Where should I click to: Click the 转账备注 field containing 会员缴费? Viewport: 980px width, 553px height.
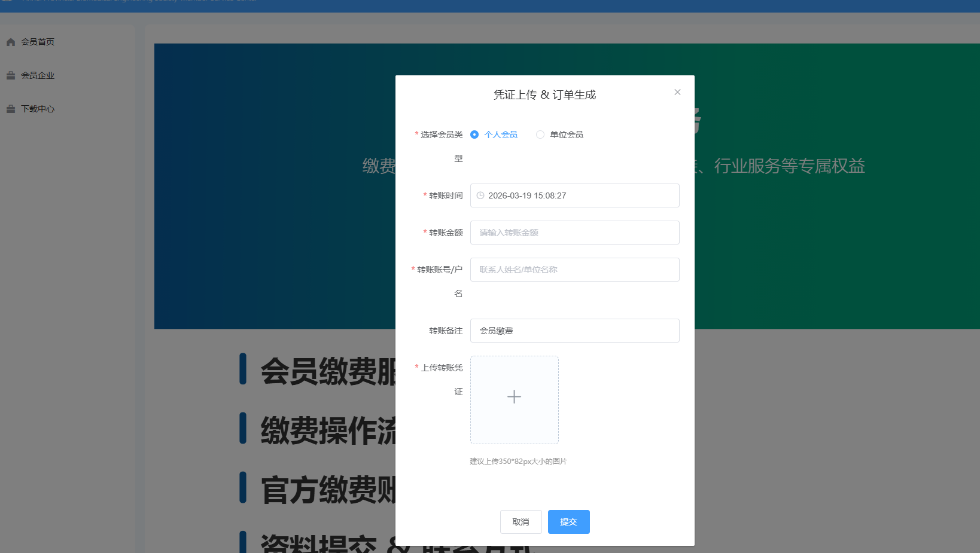pos(575,331)
